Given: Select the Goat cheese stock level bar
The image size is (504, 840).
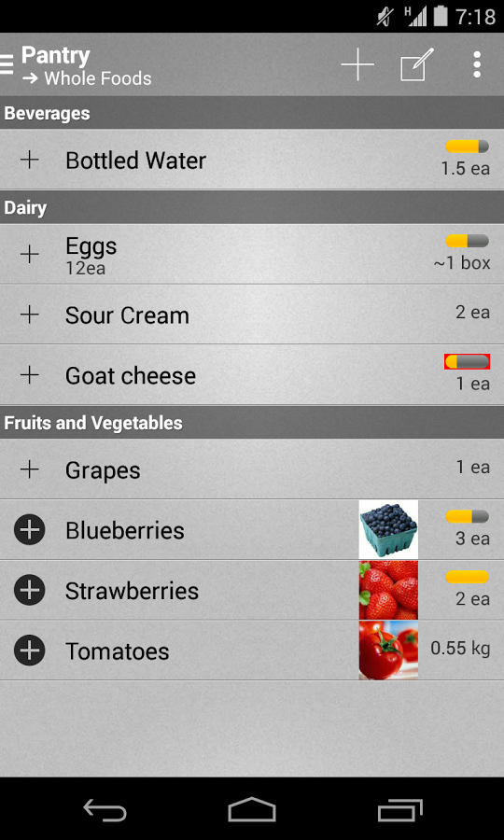Looking at the screenshot, I should click(x=467, y=361).
